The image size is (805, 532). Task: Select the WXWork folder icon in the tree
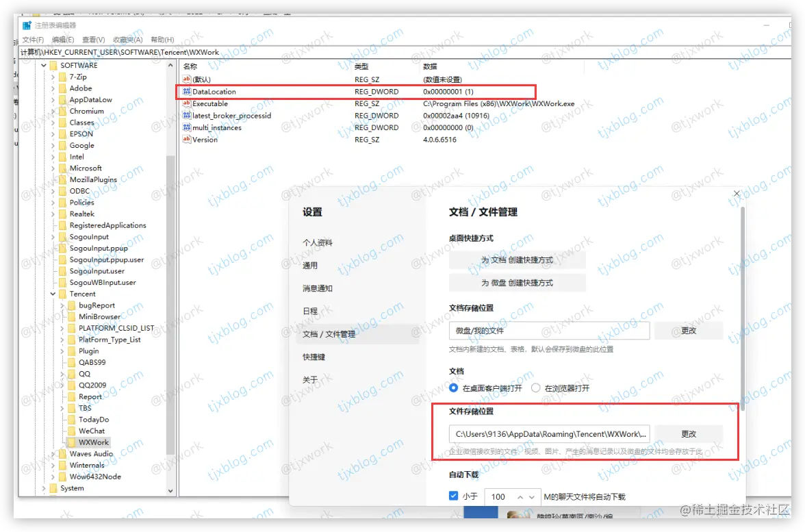tap(71, 442)
